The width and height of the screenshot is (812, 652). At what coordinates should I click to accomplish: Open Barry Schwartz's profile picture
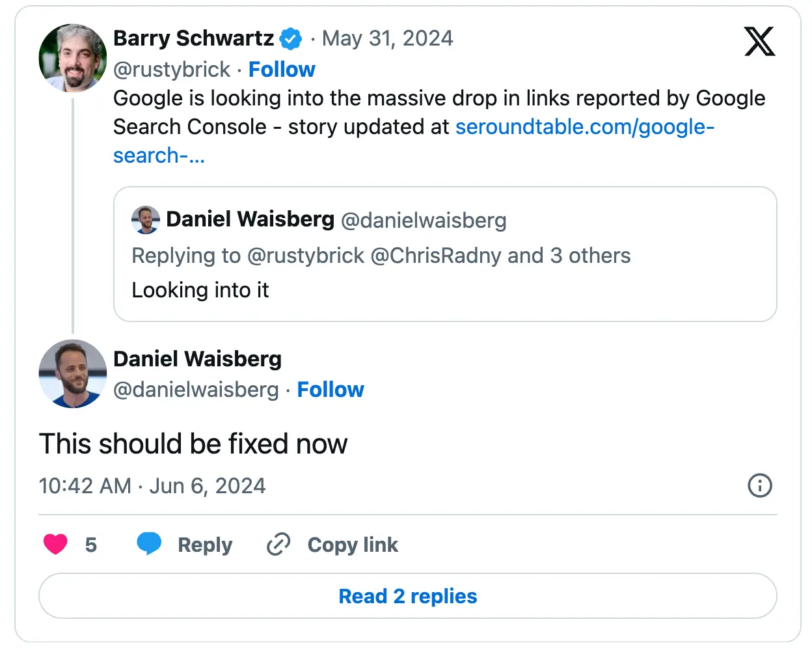point(72,58)
